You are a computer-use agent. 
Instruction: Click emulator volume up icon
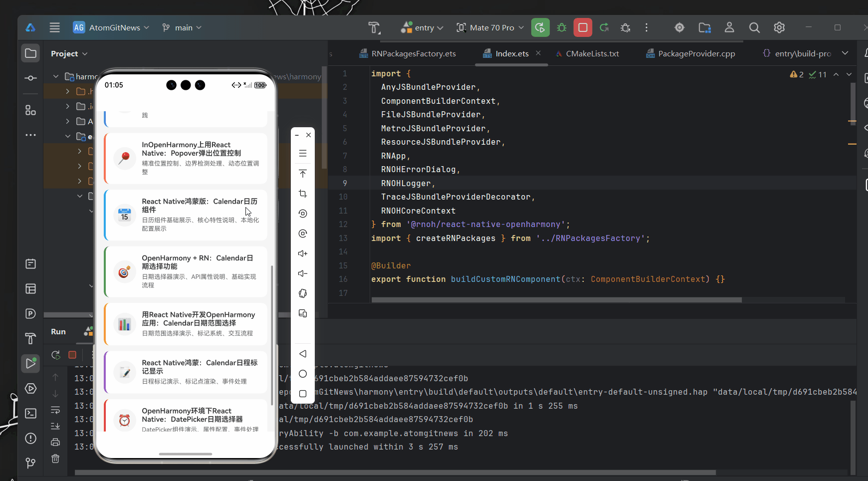point(303,253)
